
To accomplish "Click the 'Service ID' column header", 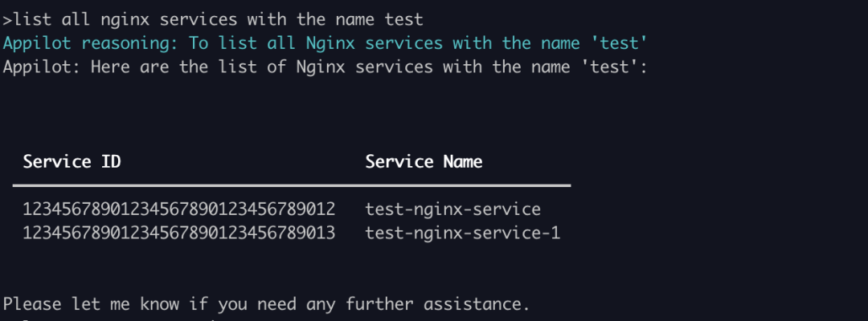I will 72,161.
